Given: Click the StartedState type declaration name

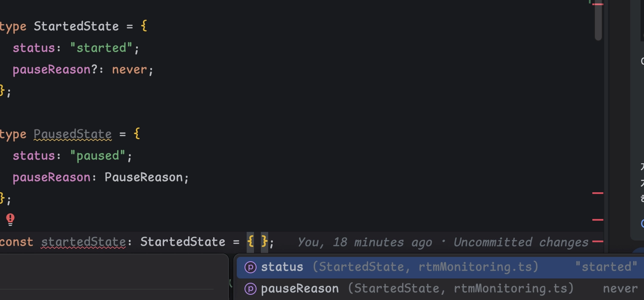Looking at the screenshot, I should [76, 26].
